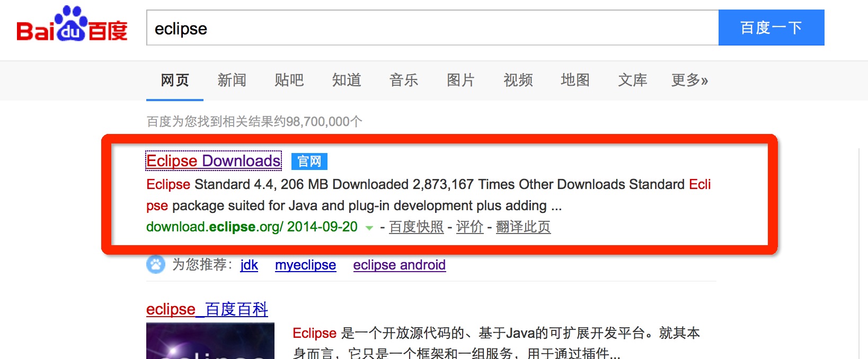Open the myeclipse recommended search link

tap(306, 265)
